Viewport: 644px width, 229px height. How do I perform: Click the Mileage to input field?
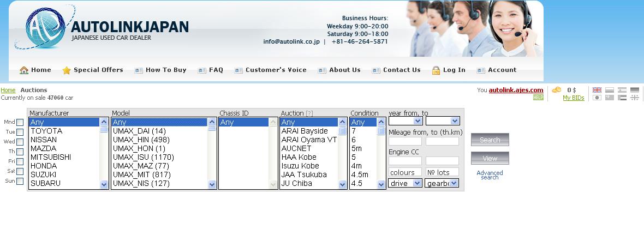point(442,141)
